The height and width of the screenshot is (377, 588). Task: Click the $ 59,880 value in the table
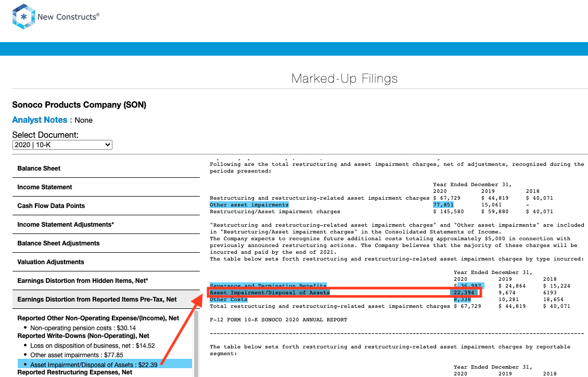point(495,212)
